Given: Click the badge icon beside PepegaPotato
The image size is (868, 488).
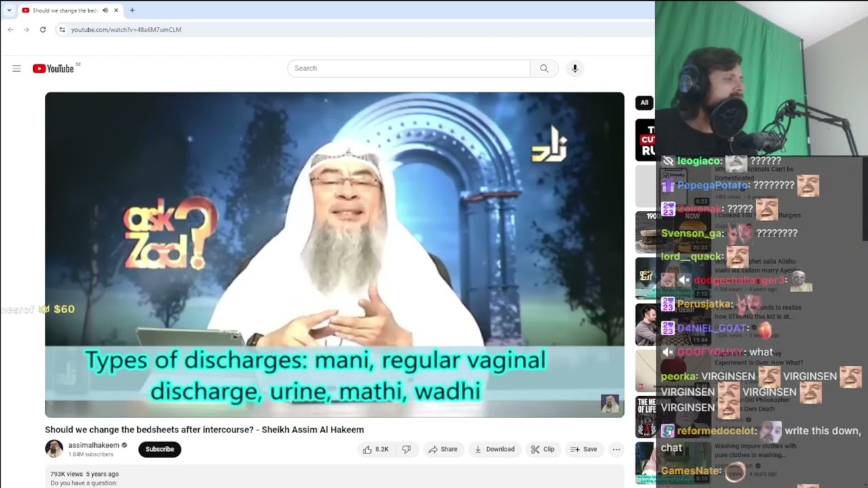Looking at the screenshot, I should click(668, 185).
